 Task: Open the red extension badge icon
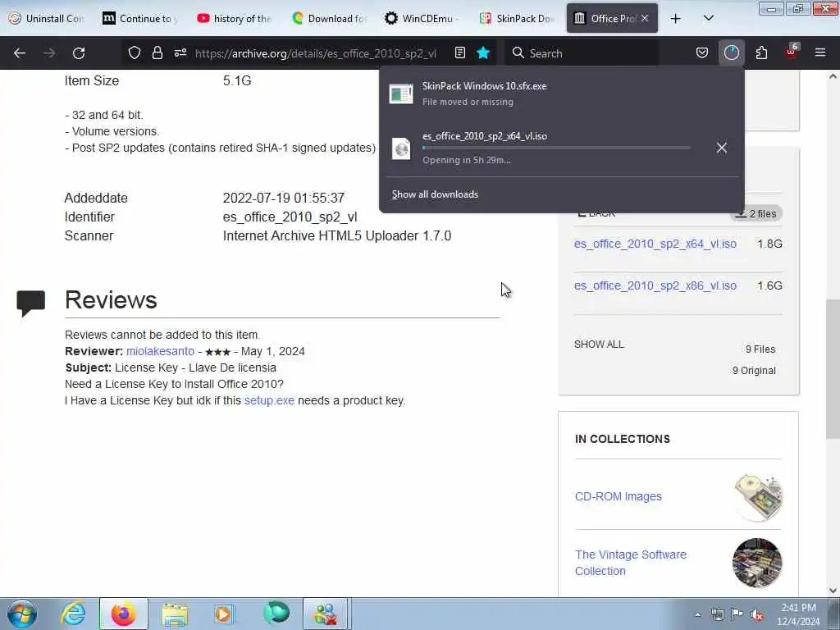792,52
